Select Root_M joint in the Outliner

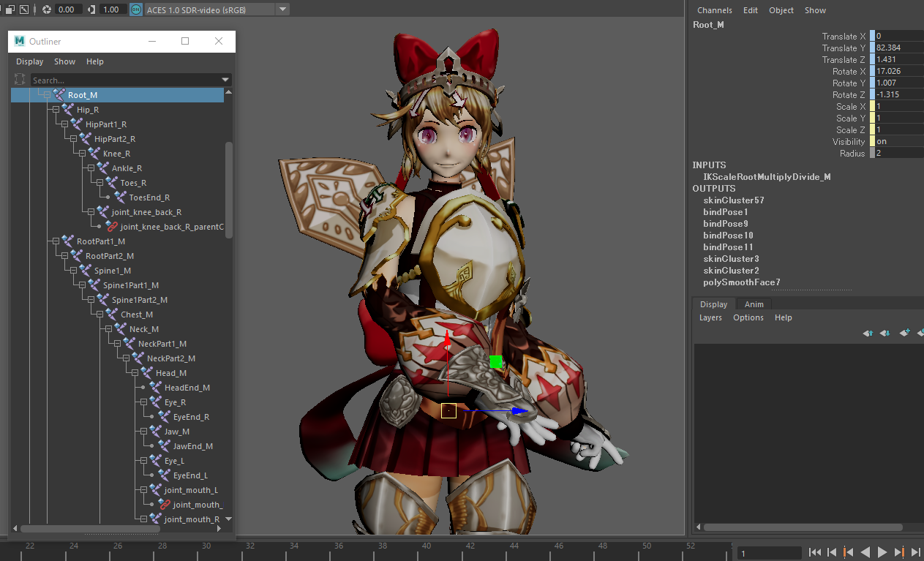pyautogui.click(x=118, y=95)
